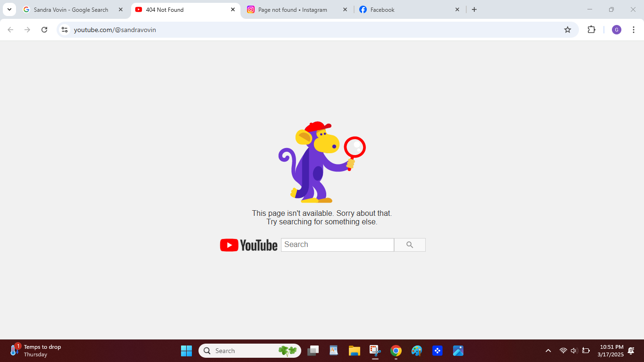Image resolution: width=644 pixels, height=362 pixels.
Task: Close the 404 Not Found tab
Action: (x=233, y=9)
